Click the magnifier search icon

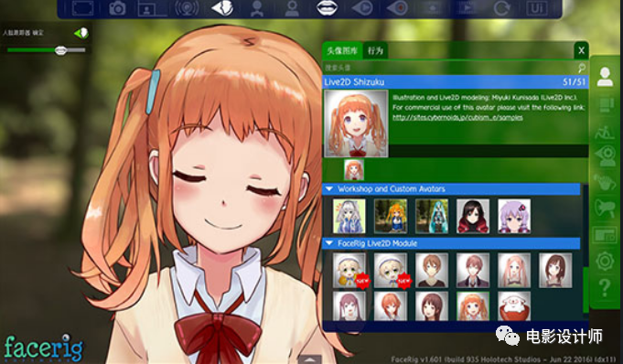582,68
